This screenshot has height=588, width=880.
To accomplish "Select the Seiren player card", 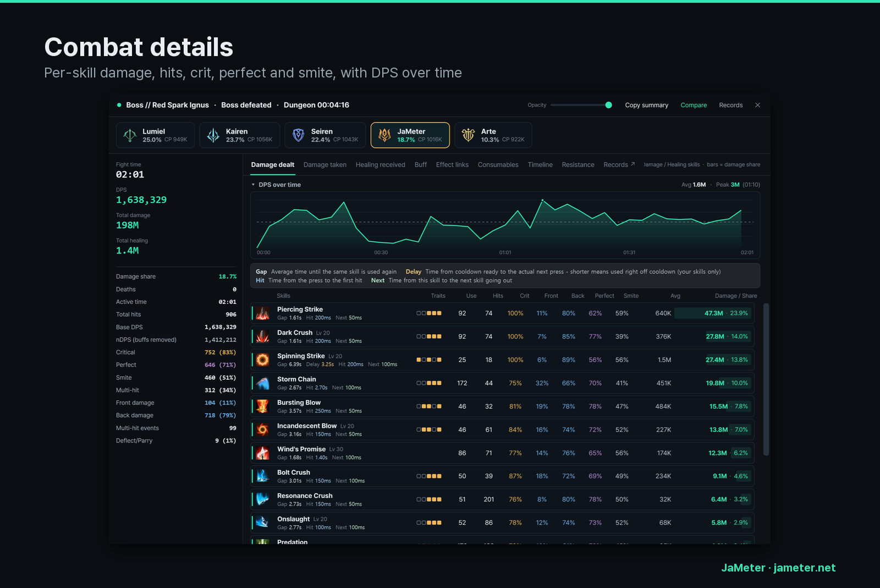I will 325,135.
